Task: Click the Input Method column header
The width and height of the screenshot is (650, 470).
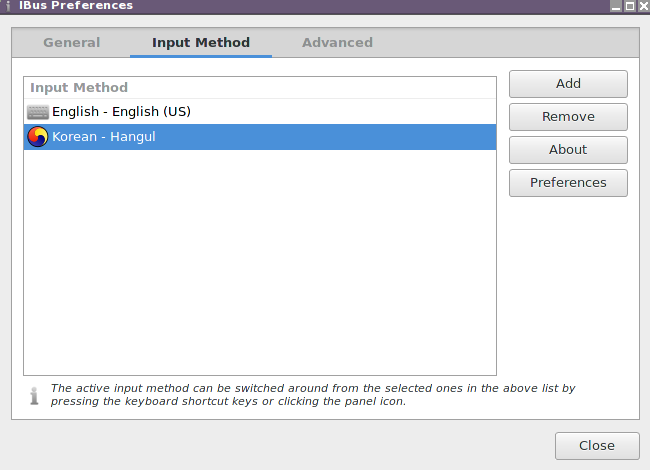Action: pos(260,88)
